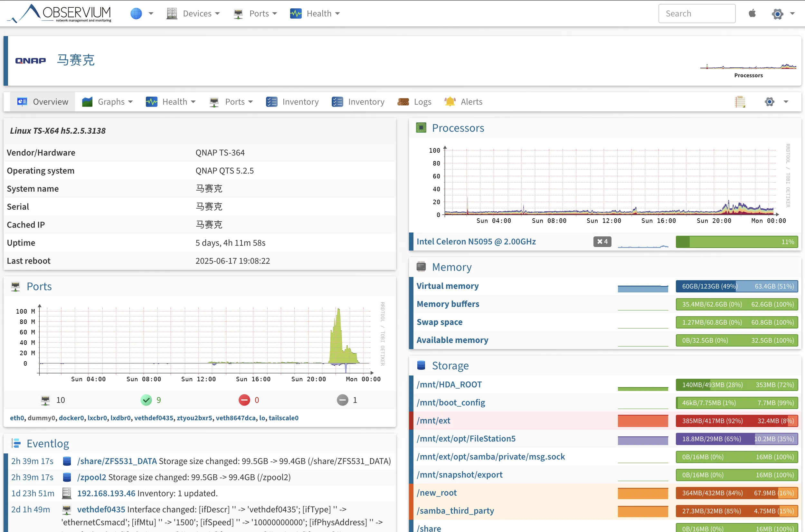
Task: Click the Memory panel chip icon
Action: click(421, 267)
